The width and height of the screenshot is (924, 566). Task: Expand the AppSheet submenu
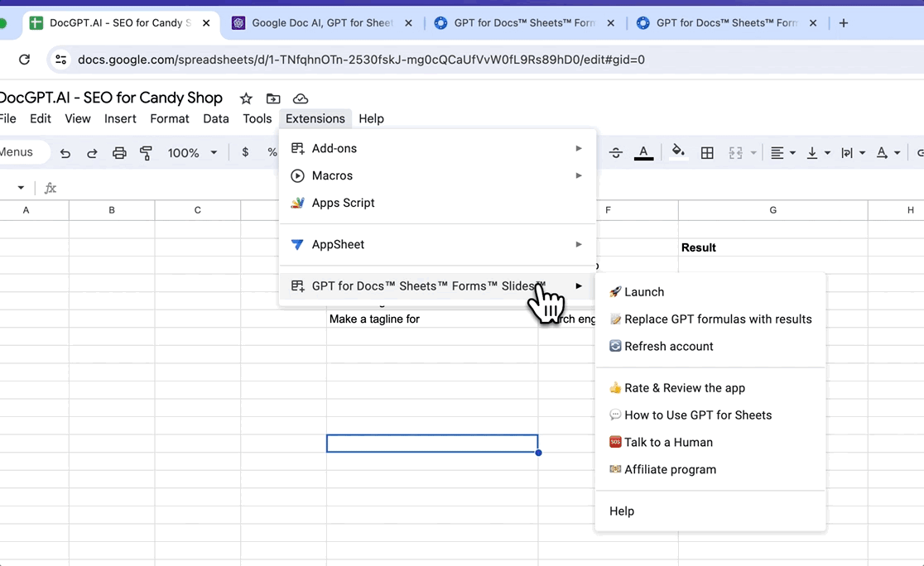(437, 244)
